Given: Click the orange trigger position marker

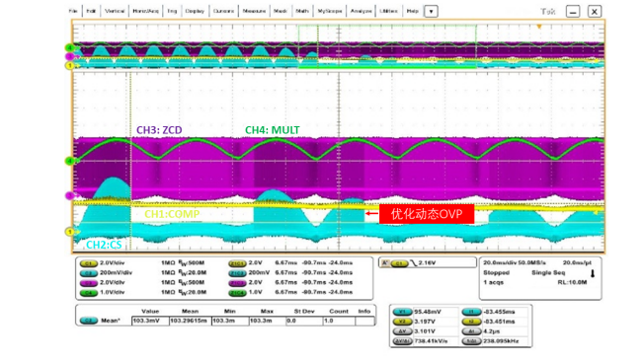Looking at the screenshot, I should [539, 27].
